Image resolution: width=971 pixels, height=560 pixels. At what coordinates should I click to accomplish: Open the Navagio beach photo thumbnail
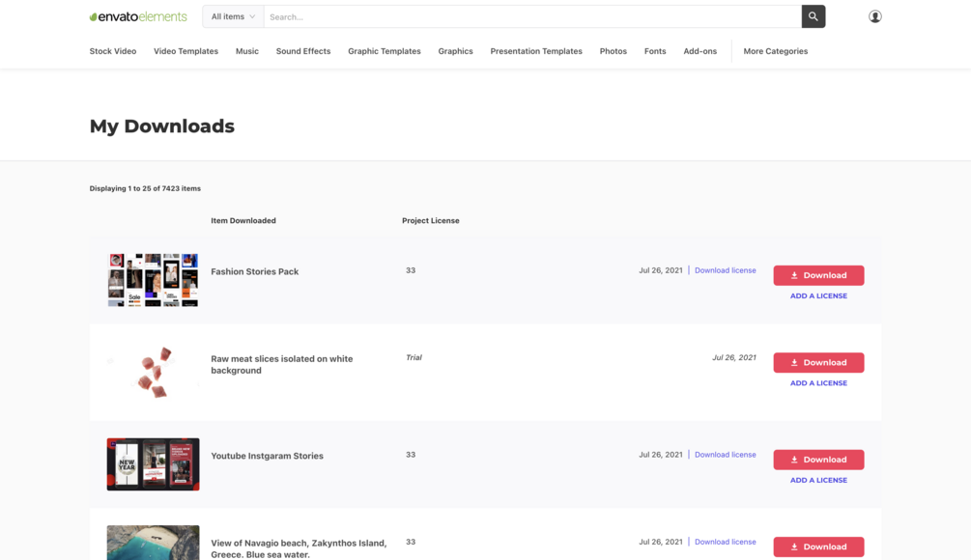(153, 543)
